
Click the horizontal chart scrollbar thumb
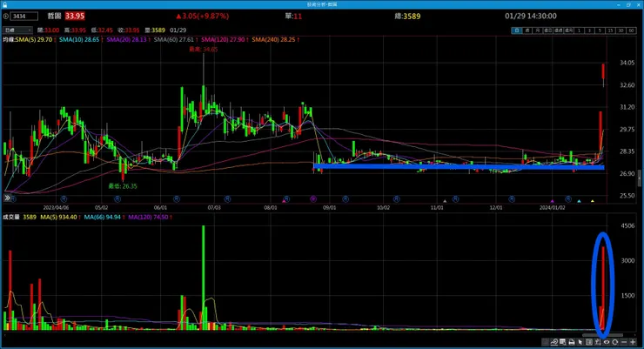[x=602, y=335]
